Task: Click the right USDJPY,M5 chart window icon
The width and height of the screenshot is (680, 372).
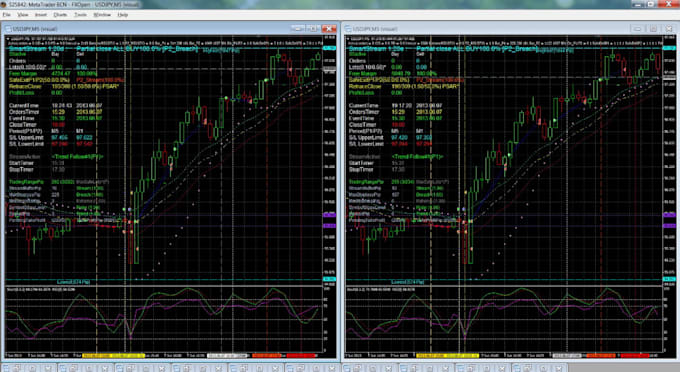Action: pyautogui.click(x=348, y=29)
